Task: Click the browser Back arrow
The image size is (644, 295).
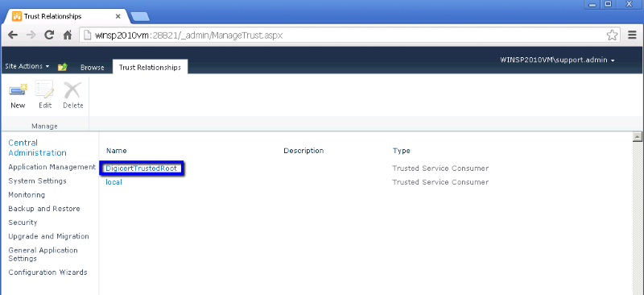Action: (13, 35)
